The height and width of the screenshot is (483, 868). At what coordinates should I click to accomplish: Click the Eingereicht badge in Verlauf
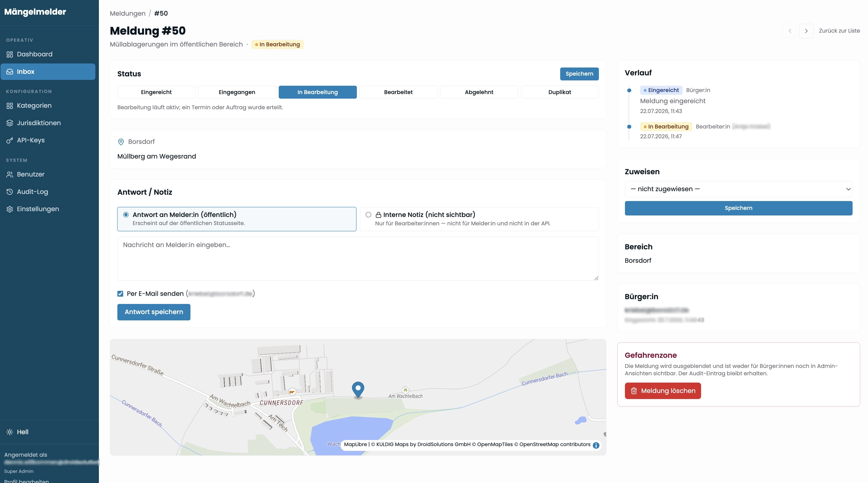[661, 90]
